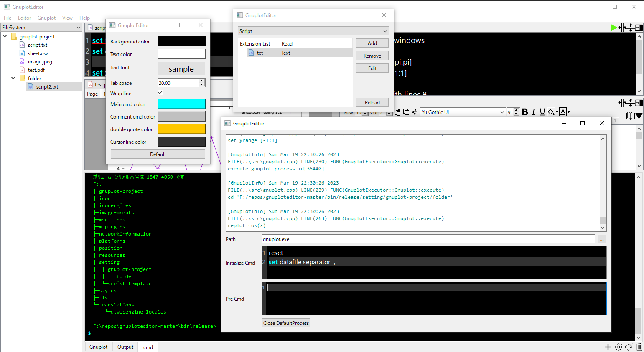This screenshot has height=352, width=644.
Task: Open the fill color dropdown arrow
Action: (557, 112)
